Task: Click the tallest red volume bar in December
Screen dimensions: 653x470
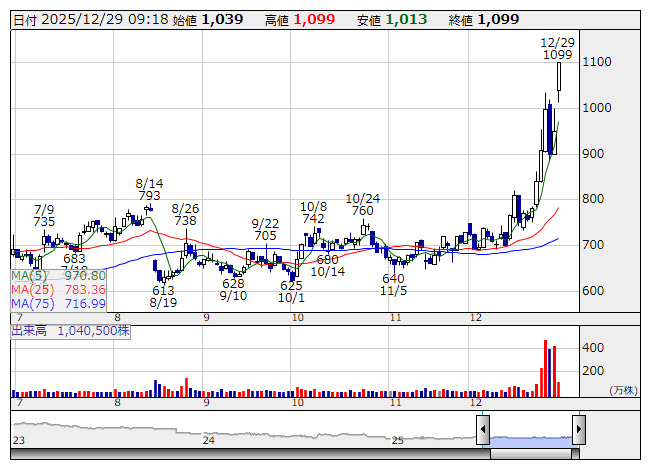Action: (x=545, y=369)
